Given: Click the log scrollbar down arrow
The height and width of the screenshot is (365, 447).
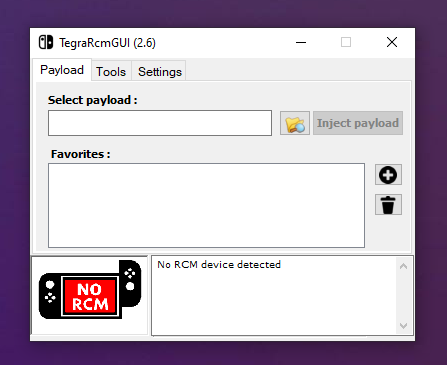Looking at the screenshot, I should (403, 326).
